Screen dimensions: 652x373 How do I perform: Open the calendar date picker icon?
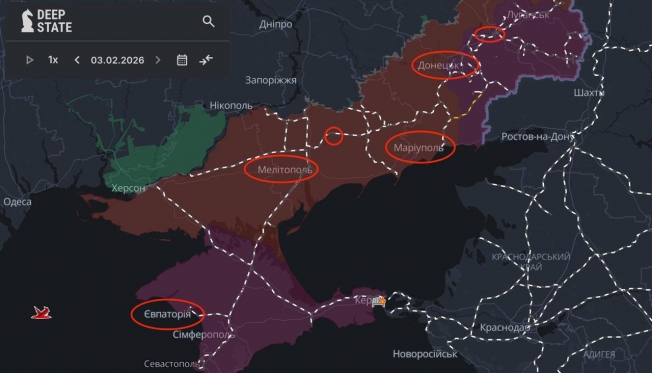coord(182,60)
